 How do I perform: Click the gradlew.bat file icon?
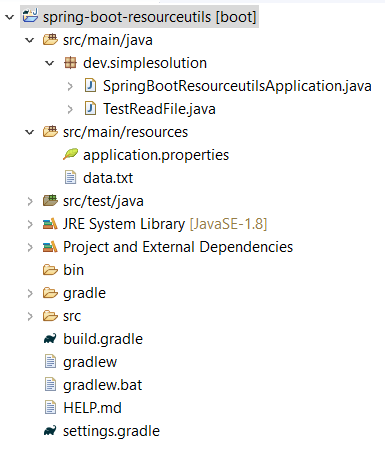[x=50, y=385]
